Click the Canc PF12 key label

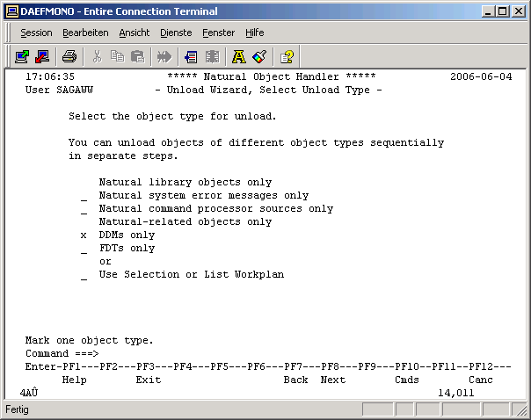click(481, 380)
